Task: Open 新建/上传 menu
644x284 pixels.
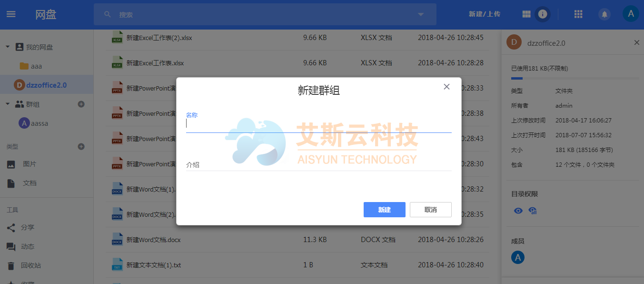Action: (x=485, y=14)
